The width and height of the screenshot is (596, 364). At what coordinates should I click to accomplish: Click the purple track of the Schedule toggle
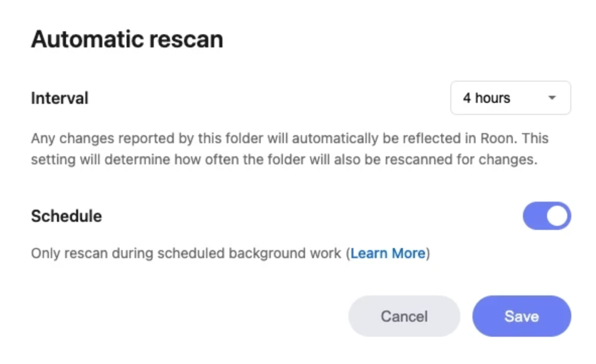(534, 216)
